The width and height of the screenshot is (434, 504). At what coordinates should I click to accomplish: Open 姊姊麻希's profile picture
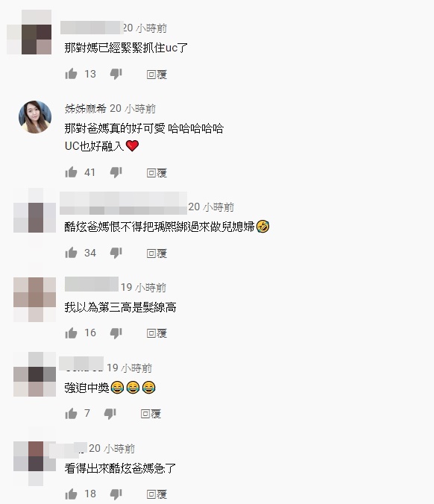click(35, 116)
